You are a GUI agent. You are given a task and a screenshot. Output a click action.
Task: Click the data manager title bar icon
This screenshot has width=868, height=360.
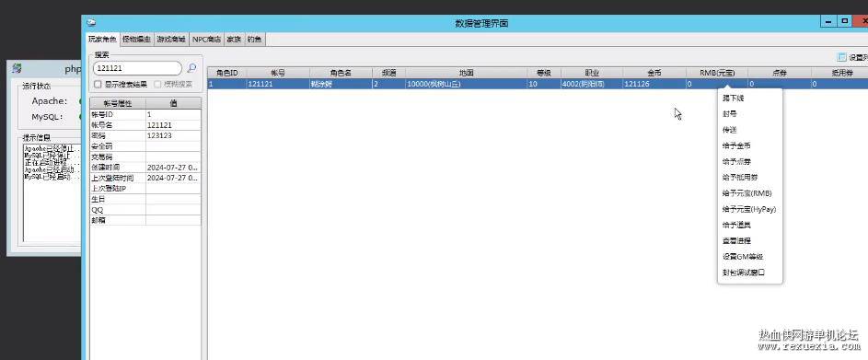click(x=91, y=23)
